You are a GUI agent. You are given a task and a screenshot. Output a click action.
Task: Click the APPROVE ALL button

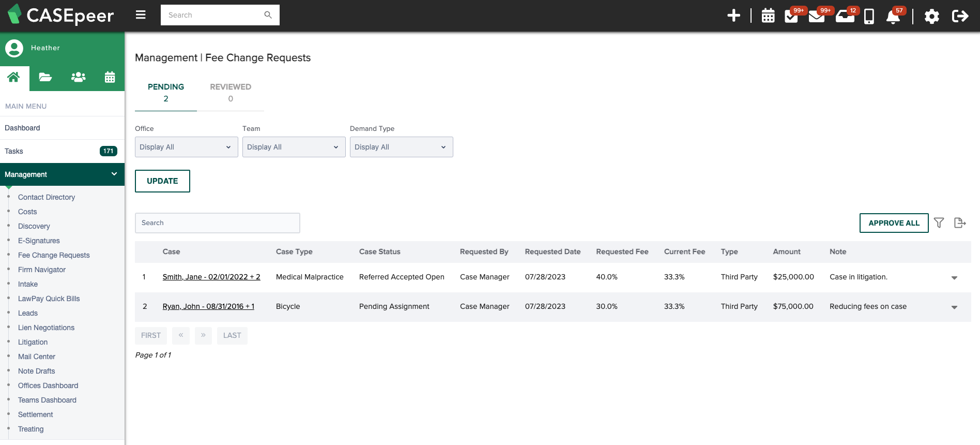tap(894, 223)
